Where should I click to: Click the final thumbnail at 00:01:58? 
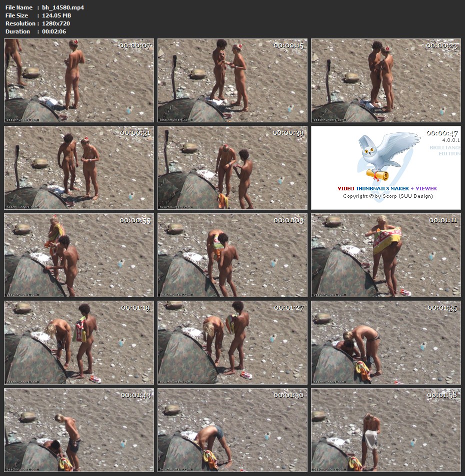pos(385,430)
